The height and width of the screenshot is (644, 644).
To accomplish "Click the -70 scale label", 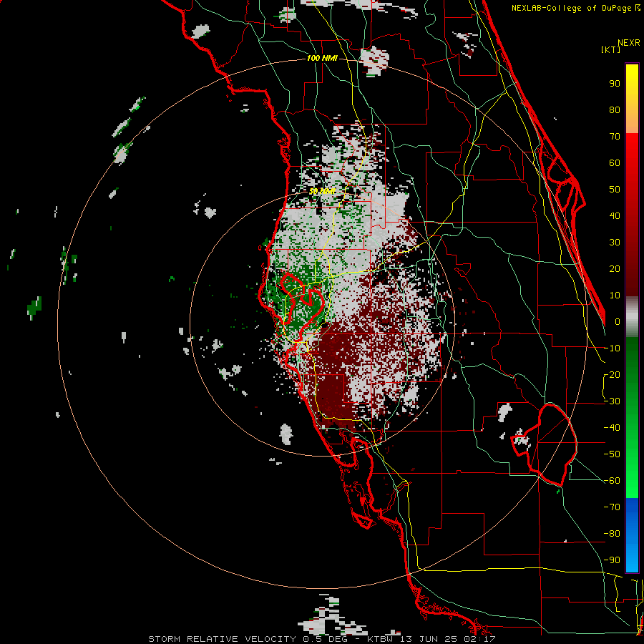I will tap(612, 507).
